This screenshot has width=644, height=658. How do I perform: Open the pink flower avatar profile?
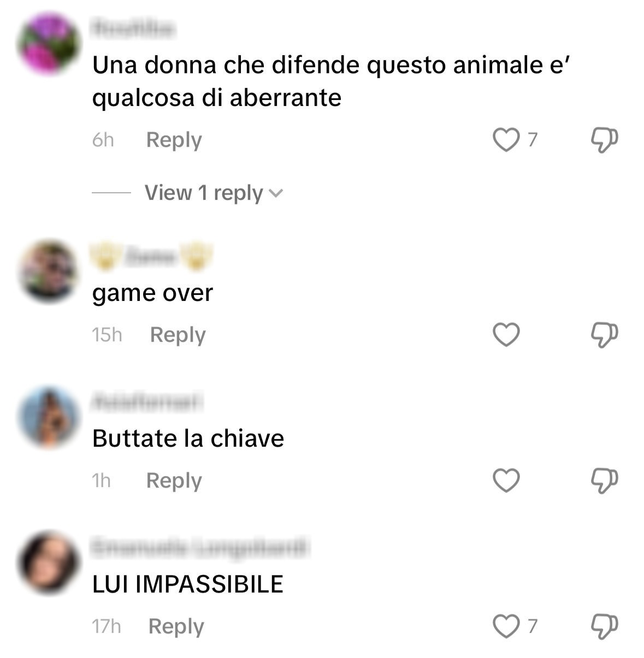tap(49, 44)
